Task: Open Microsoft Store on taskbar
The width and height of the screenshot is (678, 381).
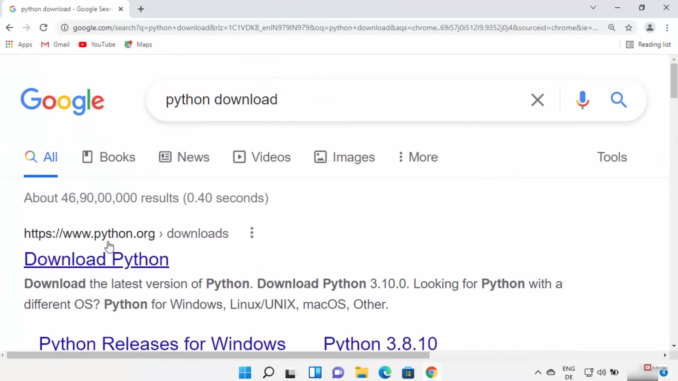Action: tap(408, 372)
